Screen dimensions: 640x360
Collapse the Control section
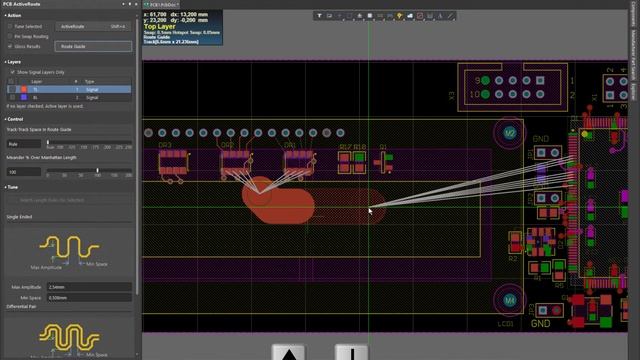5,119
